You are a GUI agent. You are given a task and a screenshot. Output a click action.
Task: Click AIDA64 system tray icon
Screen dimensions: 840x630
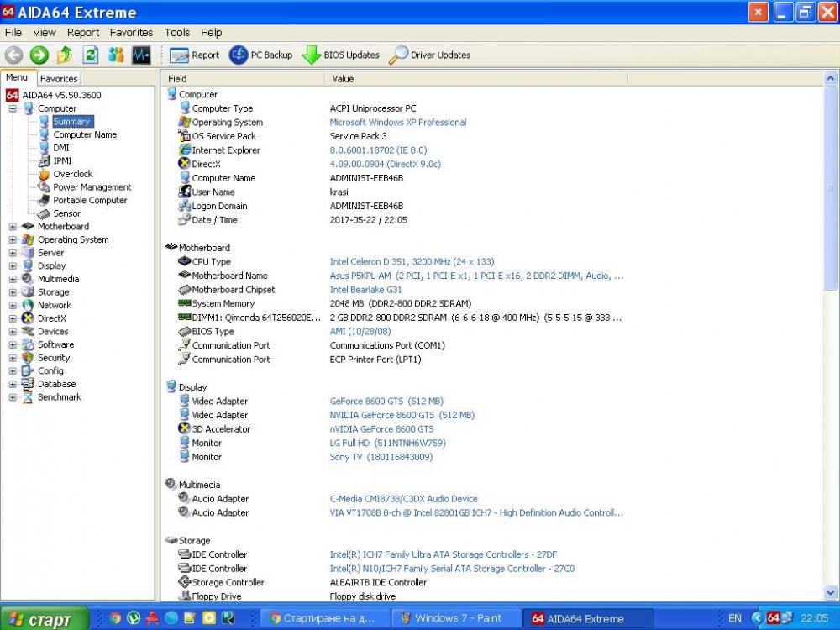click(x=773, y=618)
